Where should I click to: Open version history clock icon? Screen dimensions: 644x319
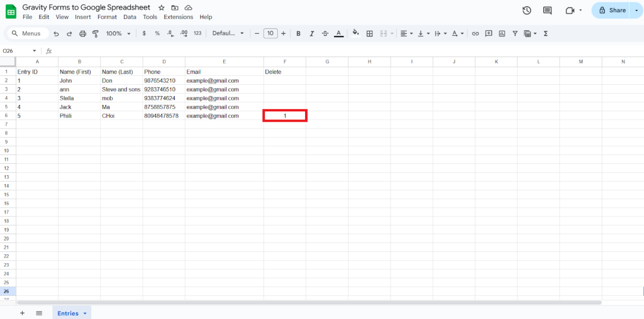click(527, 11)
